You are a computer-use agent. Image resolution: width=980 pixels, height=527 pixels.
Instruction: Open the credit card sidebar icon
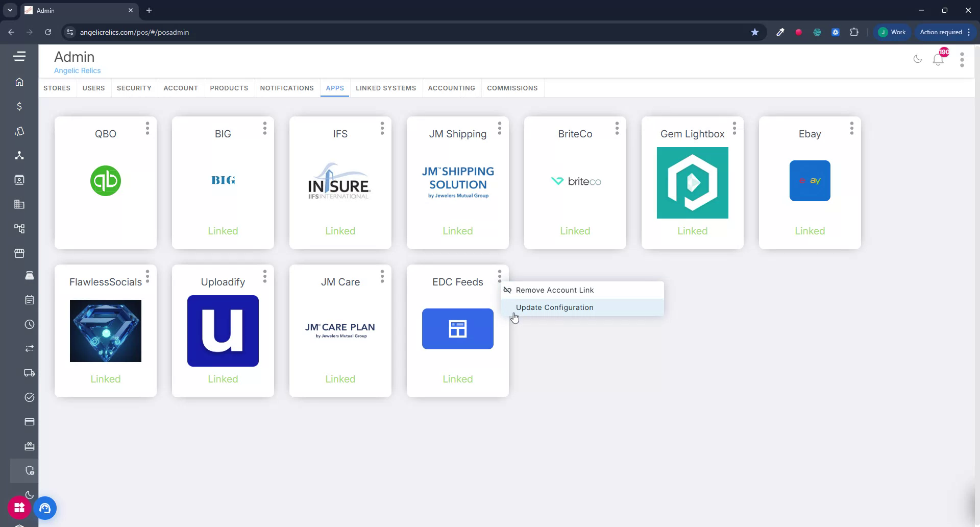click(30, 422)
